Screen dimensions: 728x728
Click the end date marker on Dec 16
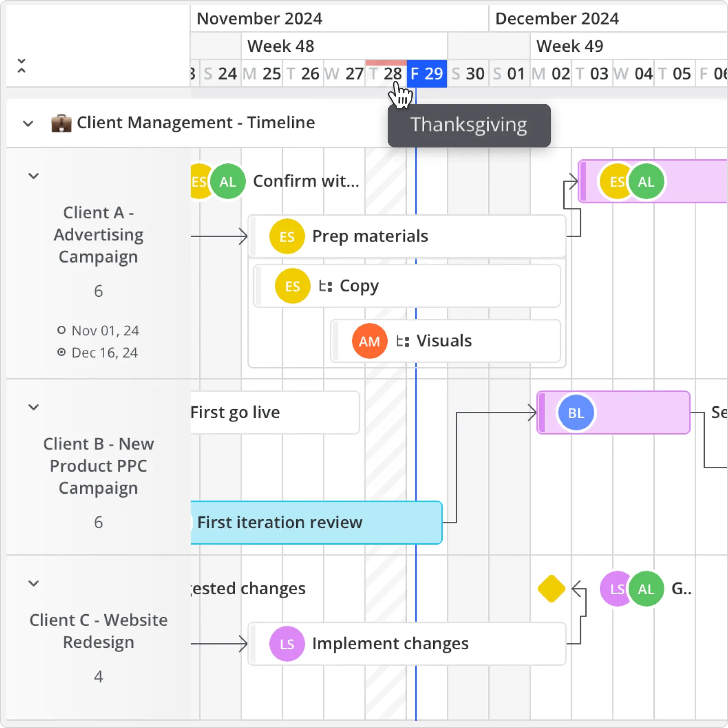tap(62, 352)
